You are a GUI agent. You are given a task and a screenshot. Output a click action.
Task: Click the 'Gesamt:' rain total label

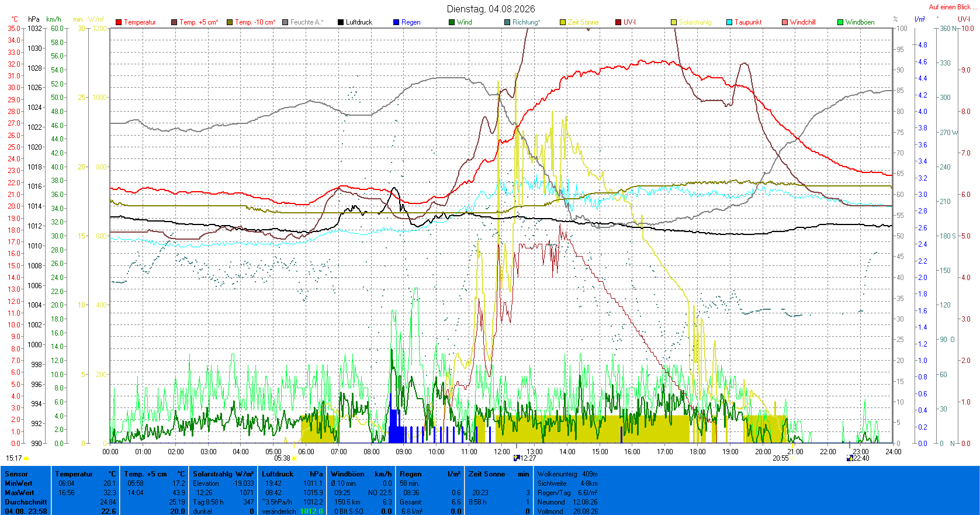pos(411,502)
